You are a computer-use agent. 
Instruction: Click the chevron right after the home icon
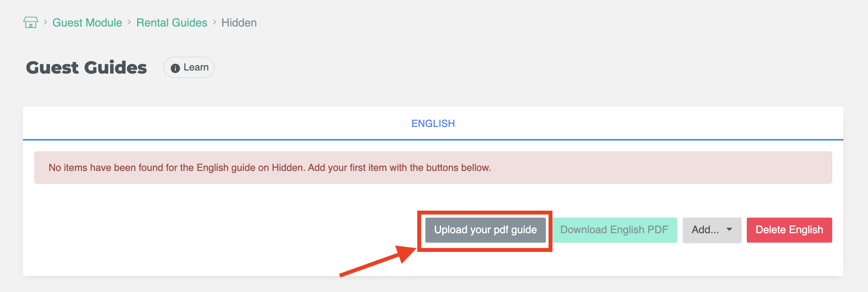tap(45, 22)
